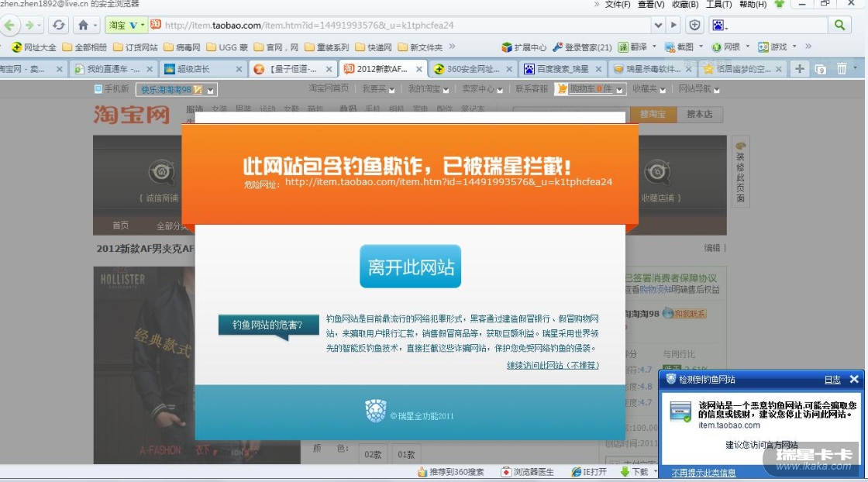868x482 pixels.
Task: Switch to the 百度搜索_瑞星 tab
Action: [x=563, y=69]
